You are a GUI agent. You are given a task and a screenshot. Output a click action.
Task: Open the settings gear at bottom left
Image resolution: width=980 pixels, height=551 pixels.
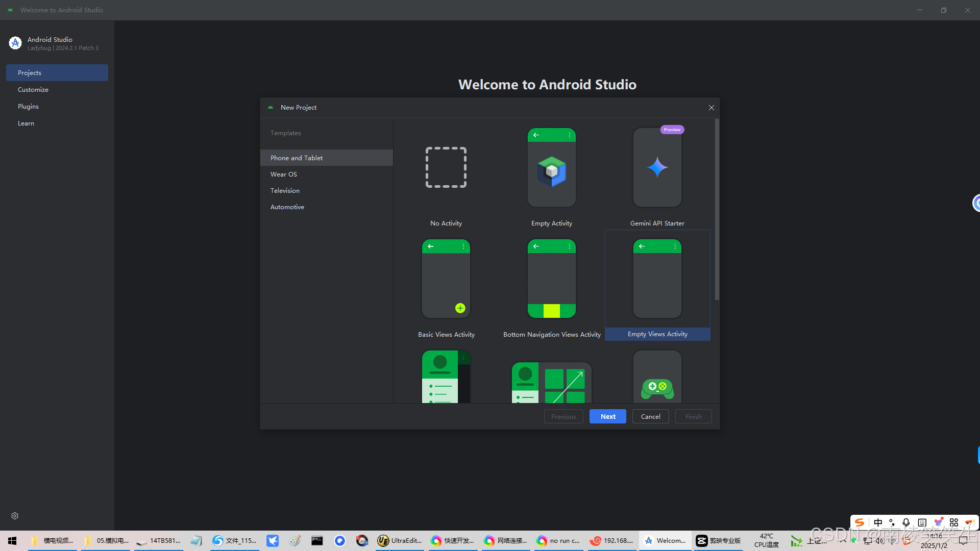click(x=15, y=516)
